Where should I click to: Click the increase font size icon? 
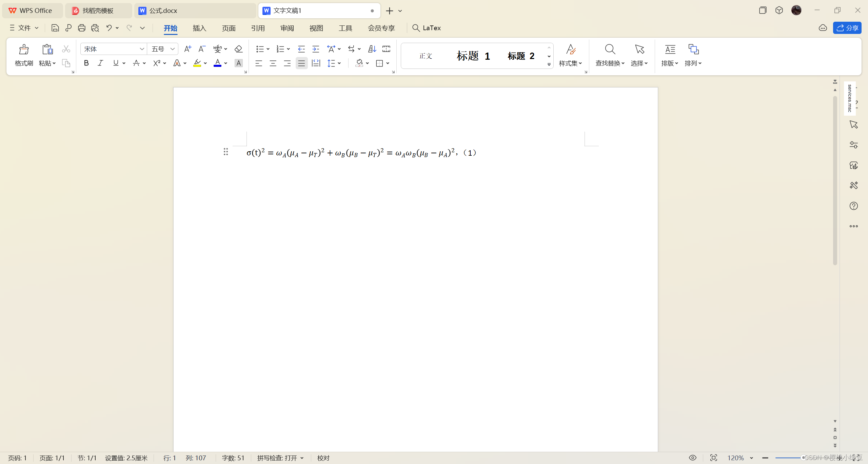click(187, 49)
